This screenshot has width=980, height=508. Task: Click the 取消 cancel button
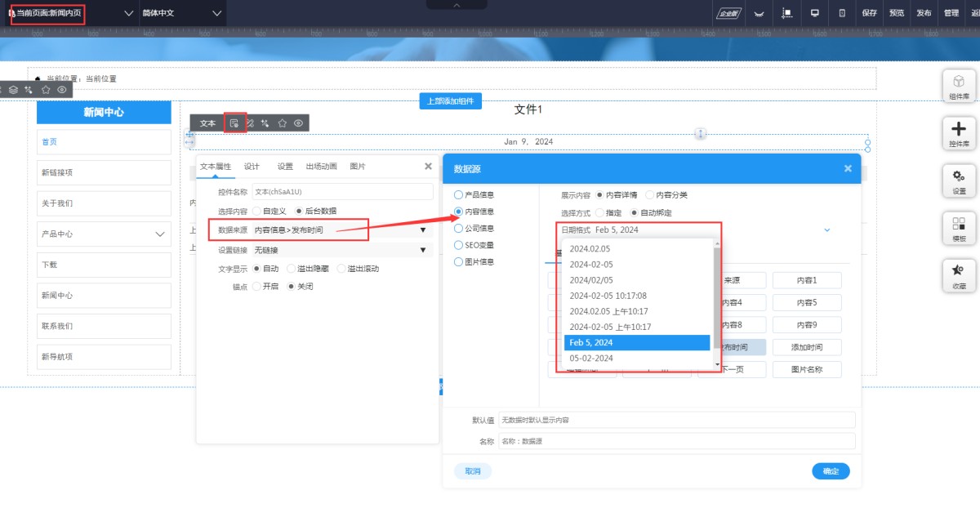473,471
